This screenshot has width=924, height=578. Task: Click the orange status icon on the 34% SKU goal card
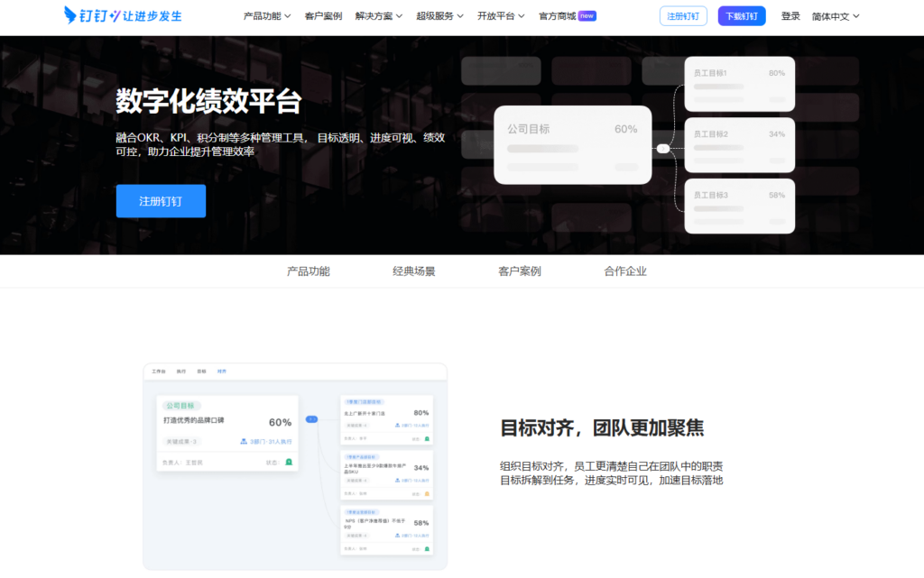point(427,493)
